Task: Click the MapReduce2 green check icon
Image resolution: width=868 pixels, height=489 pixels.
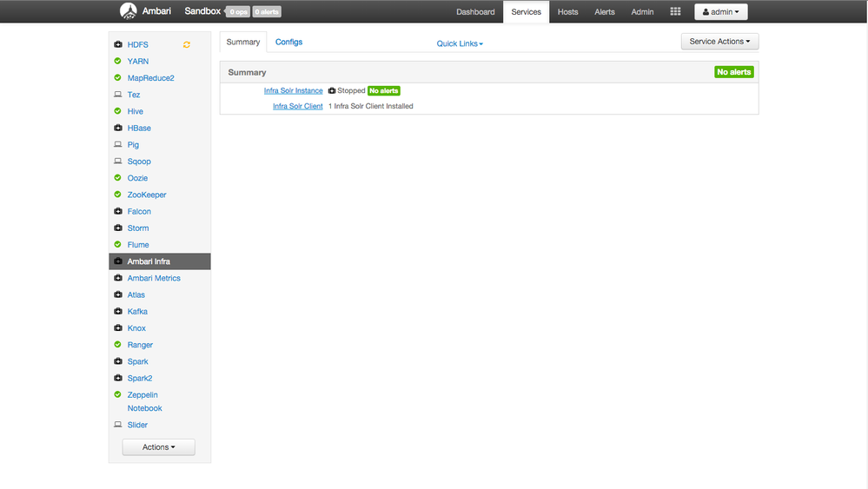Action: click(x=118, y=77)
